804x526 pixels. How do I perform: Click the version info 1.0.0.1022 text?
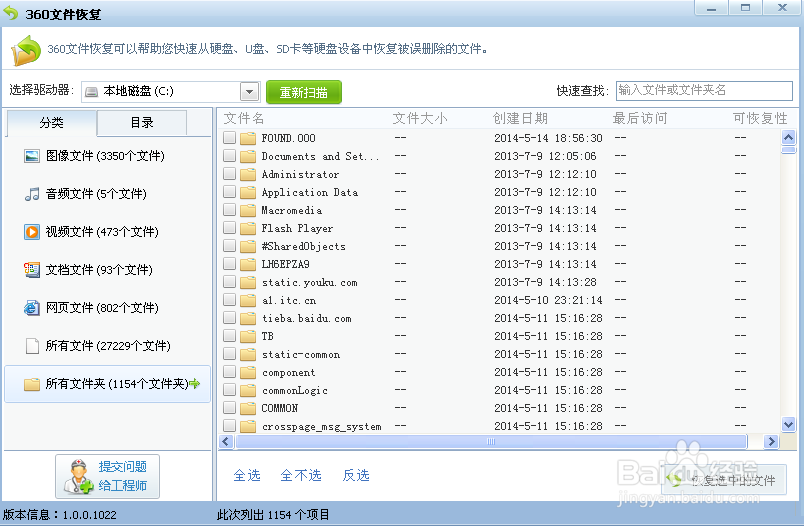[59, 515]
